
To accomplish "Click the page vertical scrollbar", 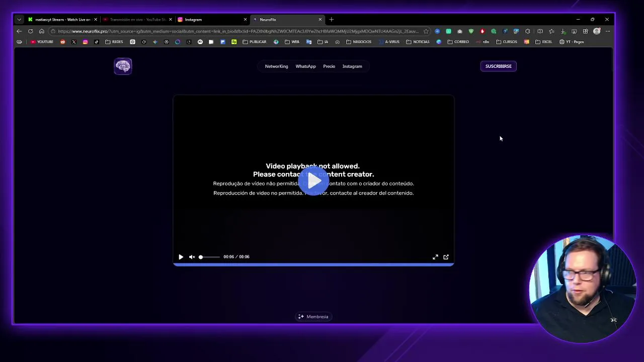I will [612, 60].
